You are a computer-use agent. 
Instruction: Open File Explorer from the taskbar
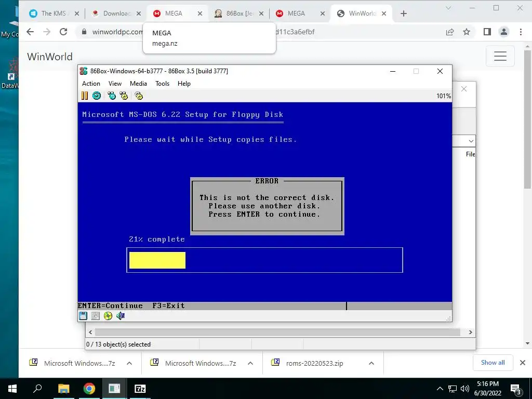63,389
